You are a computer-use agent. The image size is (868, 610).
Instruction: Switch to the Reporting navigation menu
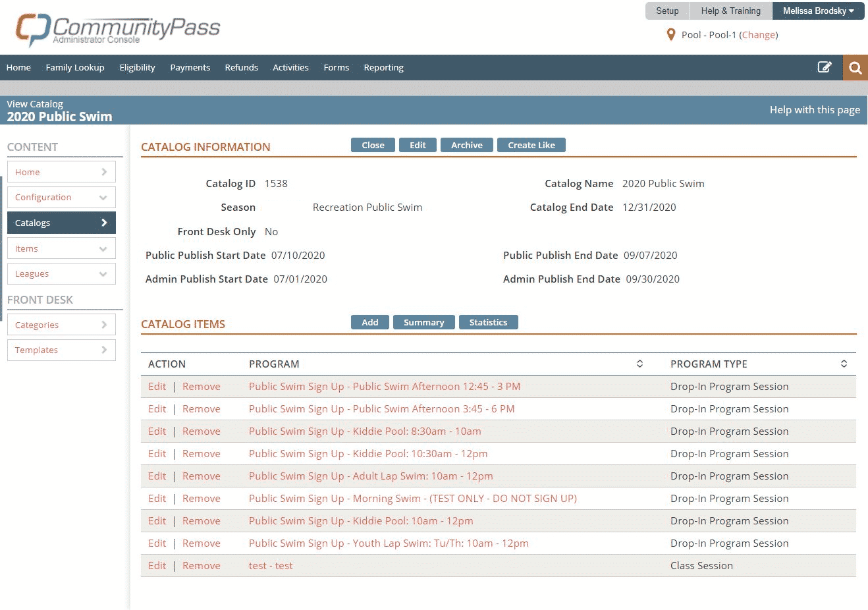point(383,67)
